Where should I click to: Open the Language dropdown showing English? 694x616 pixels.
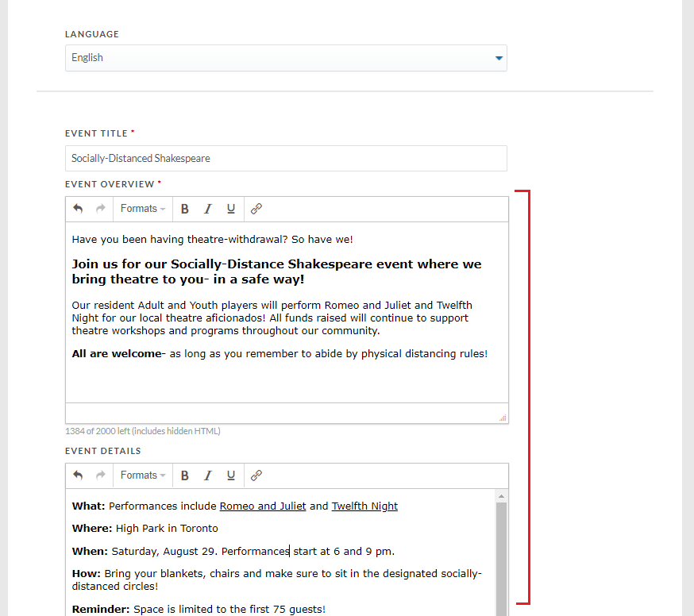[x=286, y=58]
